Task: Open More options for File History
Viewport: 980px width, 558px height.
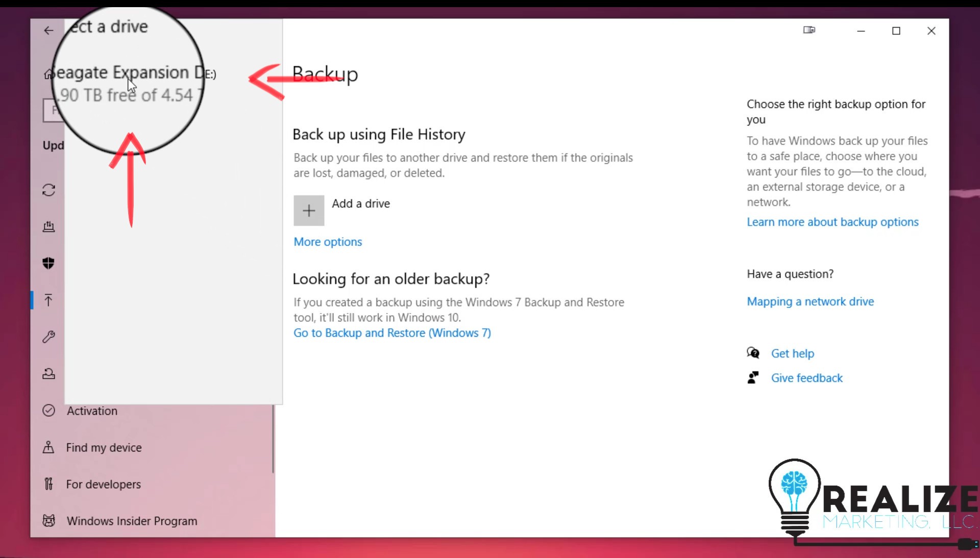Action: tap(328, 241)
